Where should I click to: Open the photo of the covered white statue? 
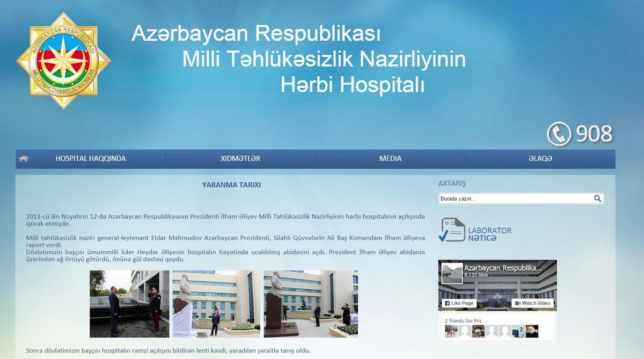[x=216, y=304]
